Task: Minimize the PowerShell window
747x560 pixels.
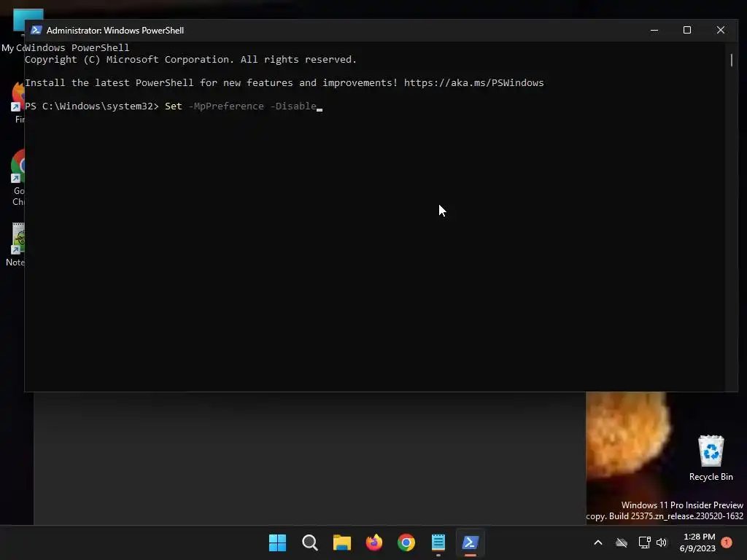Action: click(654, 30)
